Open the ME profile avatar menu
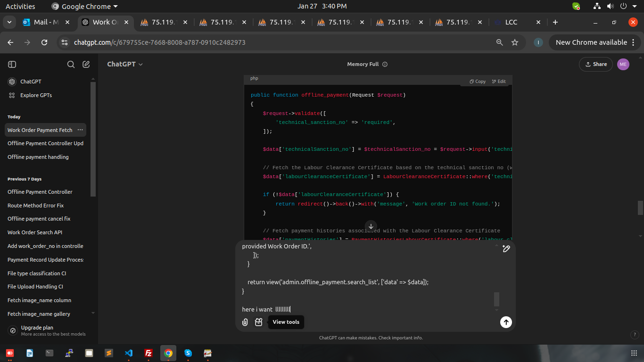 (623, 64)
